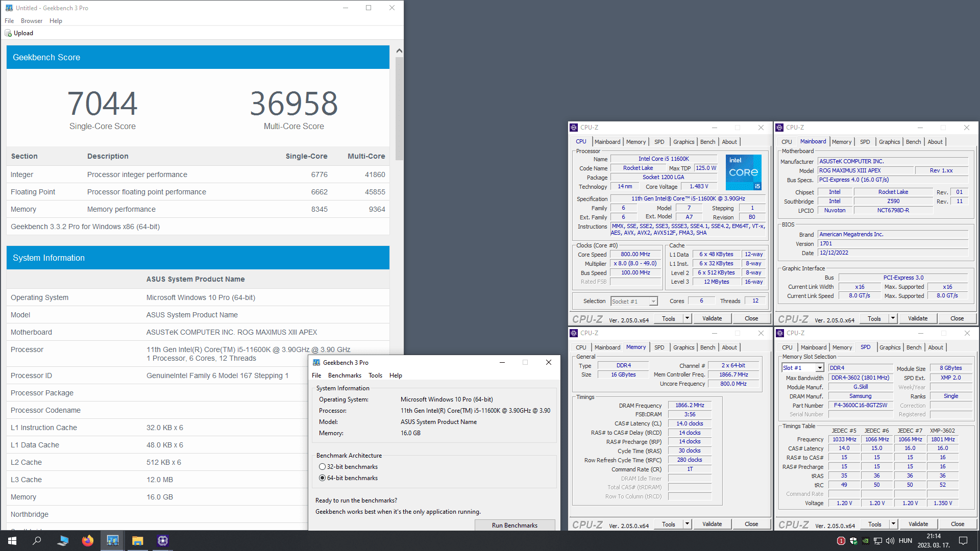Switch to Graphics tab in CPU-Z Mainboard window
Image resolution: width=980 pixels, height=551 pixels.
[889, 142]
